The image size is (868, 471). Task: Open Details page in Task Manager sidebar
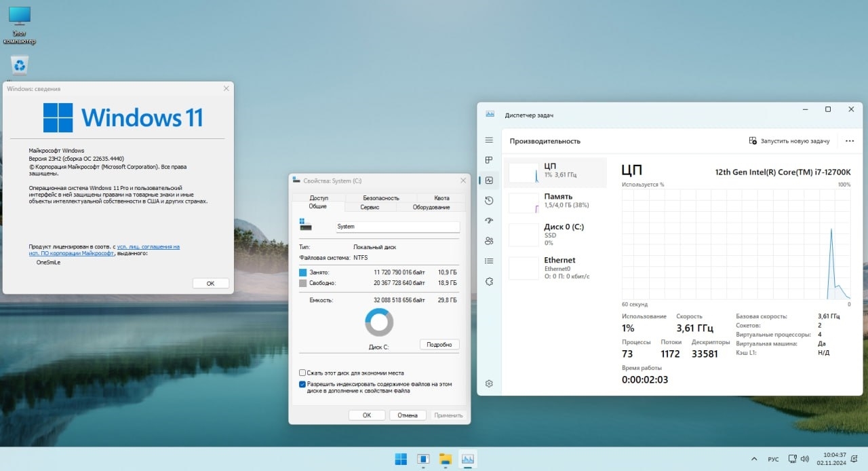(489, 261)
